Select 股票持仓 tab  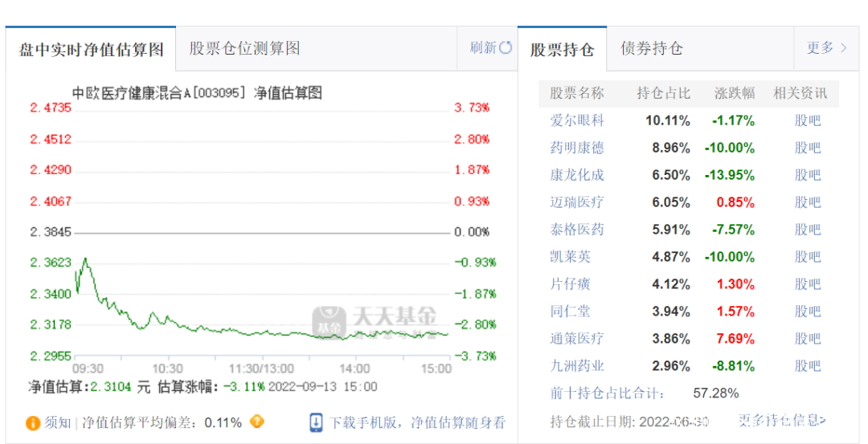pos(562,49)
